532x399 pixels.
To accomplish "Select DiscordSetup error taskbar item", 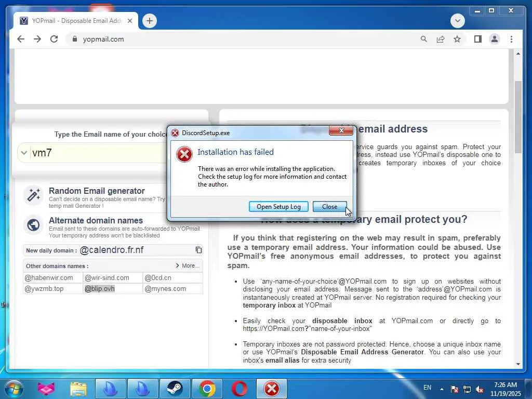I will 271,389.
